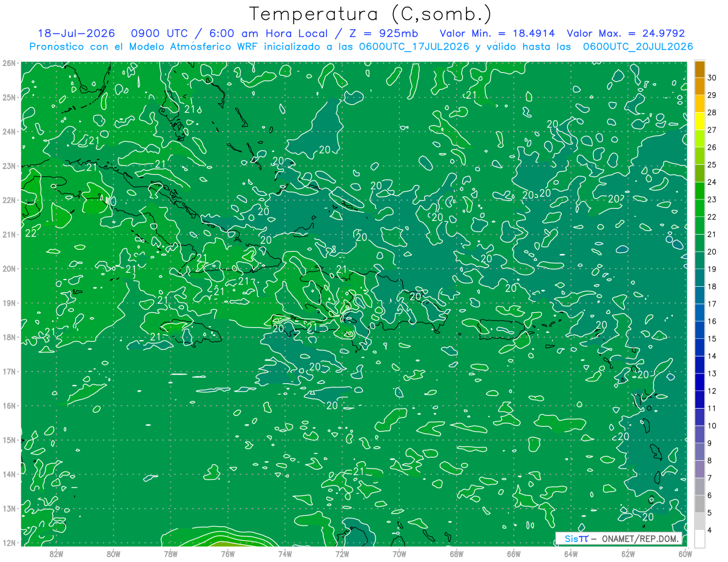
Task: Click the 17N latitude label
Action: (8, 371)
